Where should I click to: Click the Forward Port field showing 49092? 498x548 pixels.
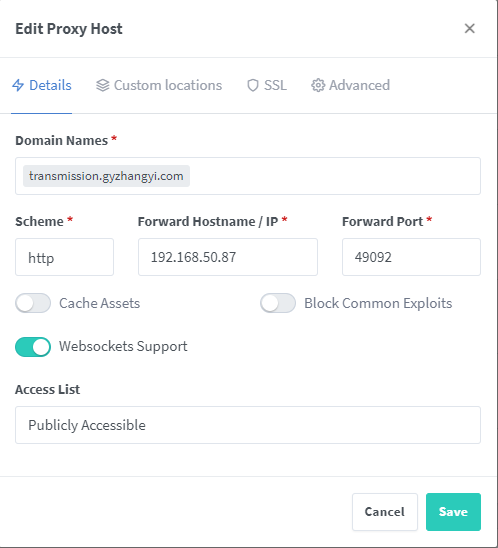coord(411,257)
